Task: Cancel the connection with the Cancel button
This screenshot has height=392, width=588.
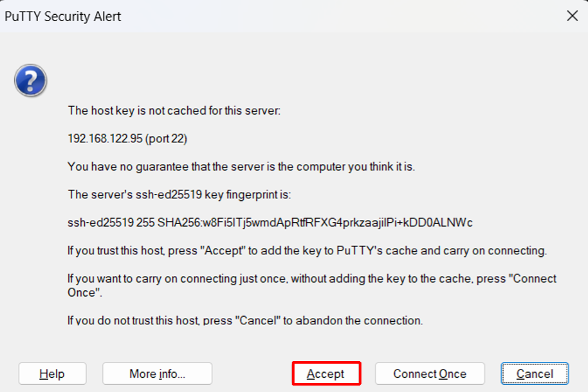Action: click(535, 374)
